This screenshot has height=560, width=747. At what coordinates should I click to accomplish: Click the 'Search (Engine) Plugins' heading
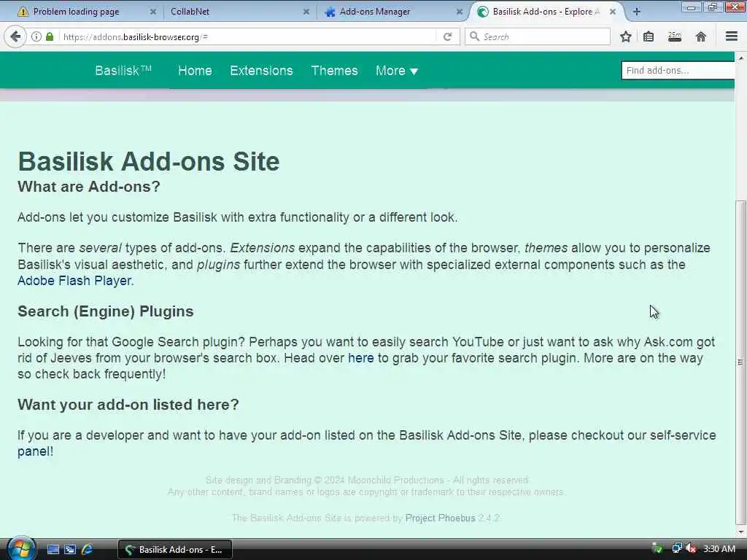pos(106,311)
